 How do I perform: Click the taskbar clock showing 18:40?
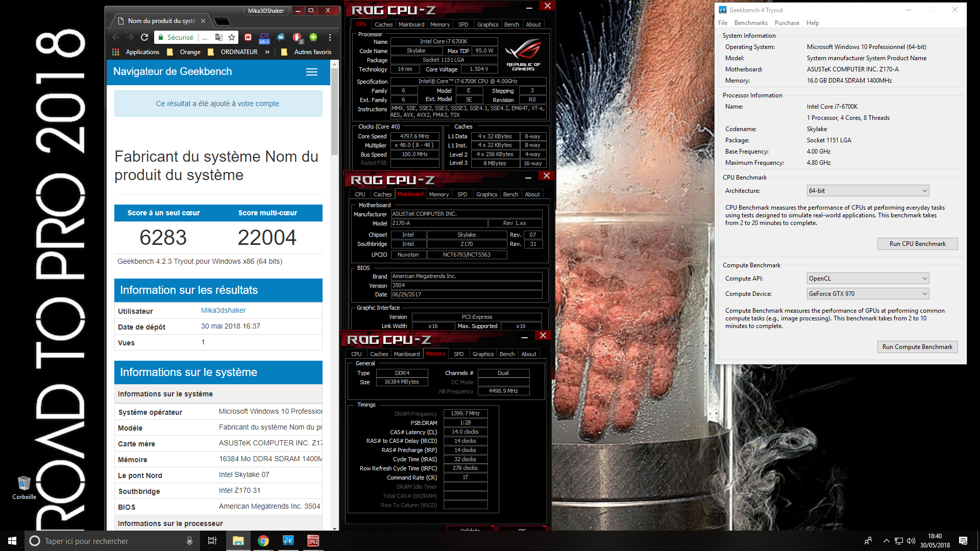(935, 541)
